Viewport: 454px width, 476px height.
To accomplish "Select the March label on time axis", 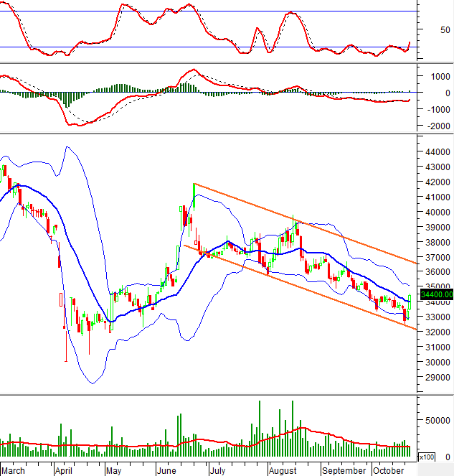I will coord(14,470).
